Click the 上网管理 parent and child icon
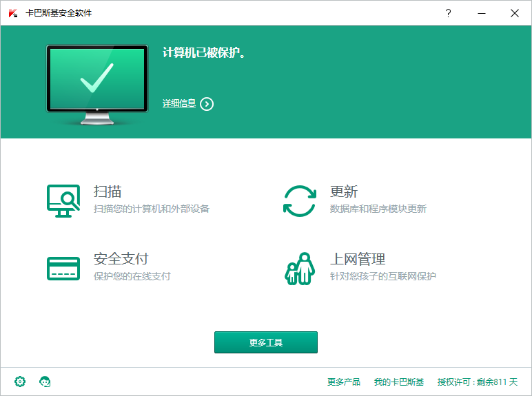Viewport: 532px width, 396px height. pyautogui.click(x=300, y=269)
